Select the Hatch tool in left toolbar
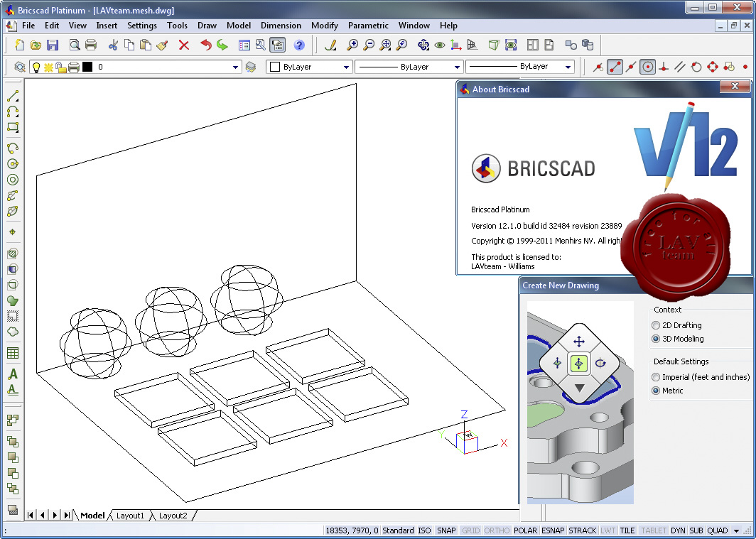Screen dimensions: 756x539 [x=13, y=253]
